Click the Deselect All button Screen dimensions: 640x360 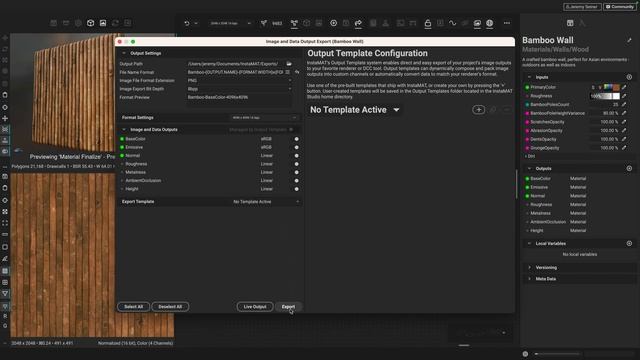click(170, 307)
